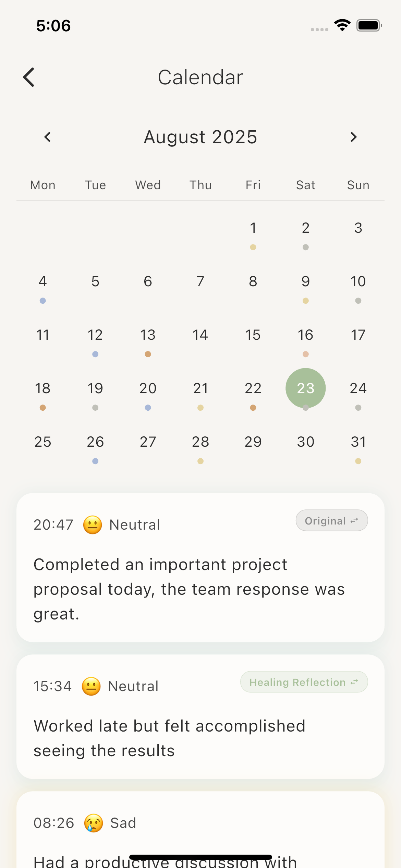
Task: Click the mood dot under August 13
Action: tap(148, 354)
